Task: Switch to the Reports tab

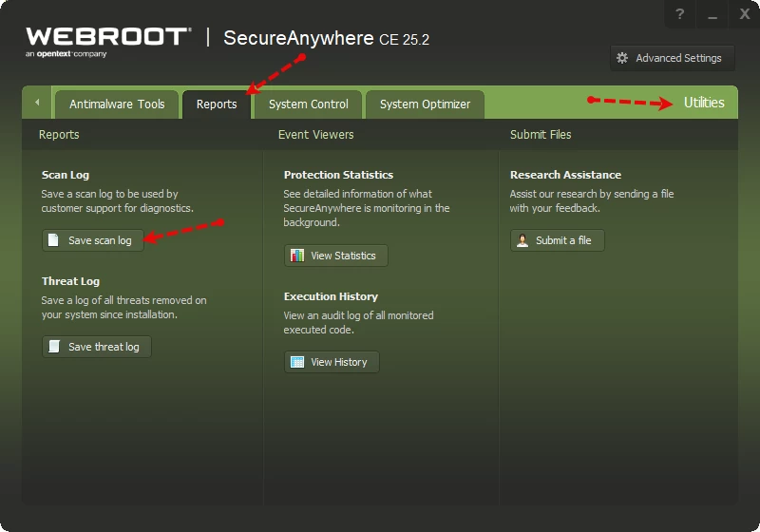Action: pyautogui.click(x=217, y=104)
